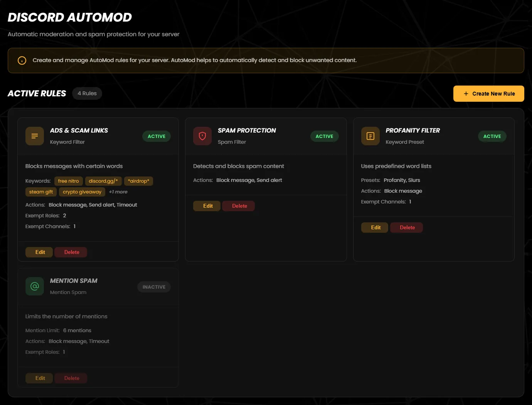Edit the Spam Protection rule
This screenshot has width=532, height=405.
pyautogui.click(x=207, y=206)
